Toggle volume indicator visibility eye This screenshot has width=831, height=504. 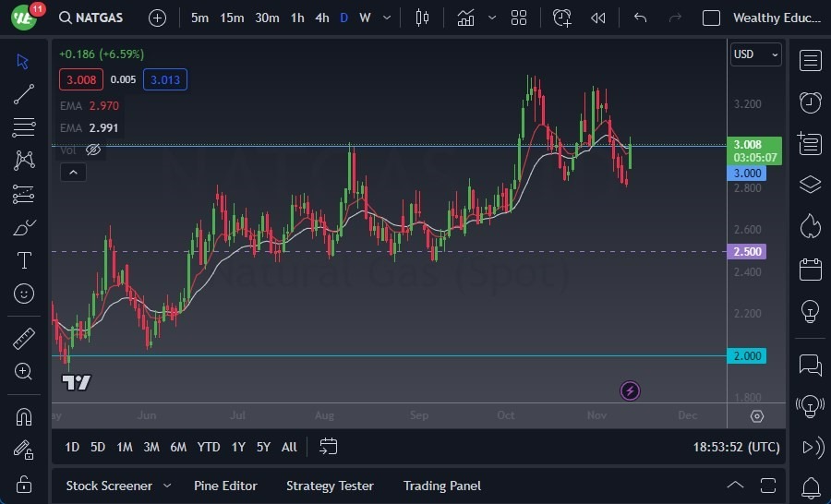(x=93, y=150)
